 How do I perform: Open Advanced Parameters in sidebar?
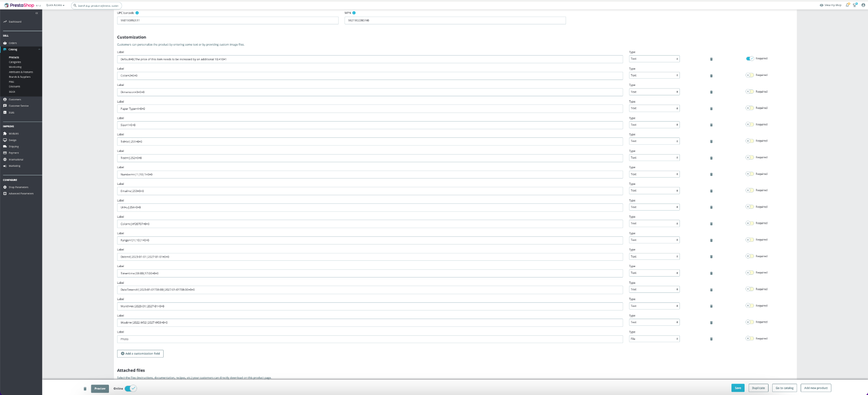[21, 193]
